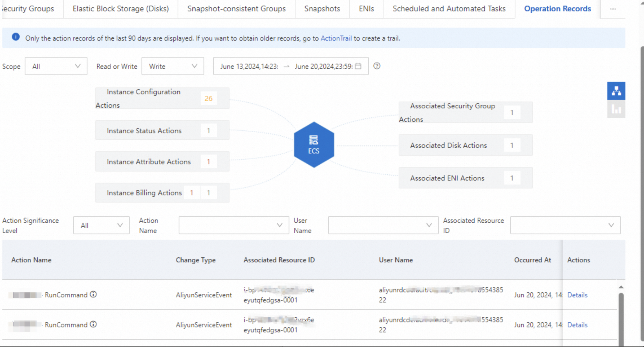
Task: Click the Change Type column header
Action: [x=196, y=260]
